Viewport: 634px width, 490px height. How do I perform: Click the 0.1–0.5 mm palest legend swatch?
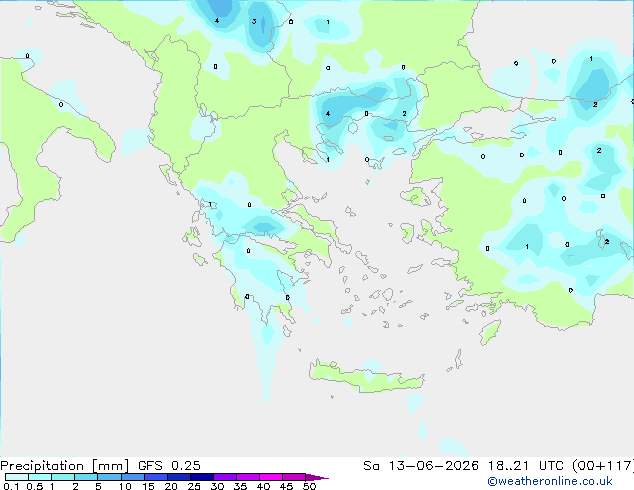[x=17, y=477]
